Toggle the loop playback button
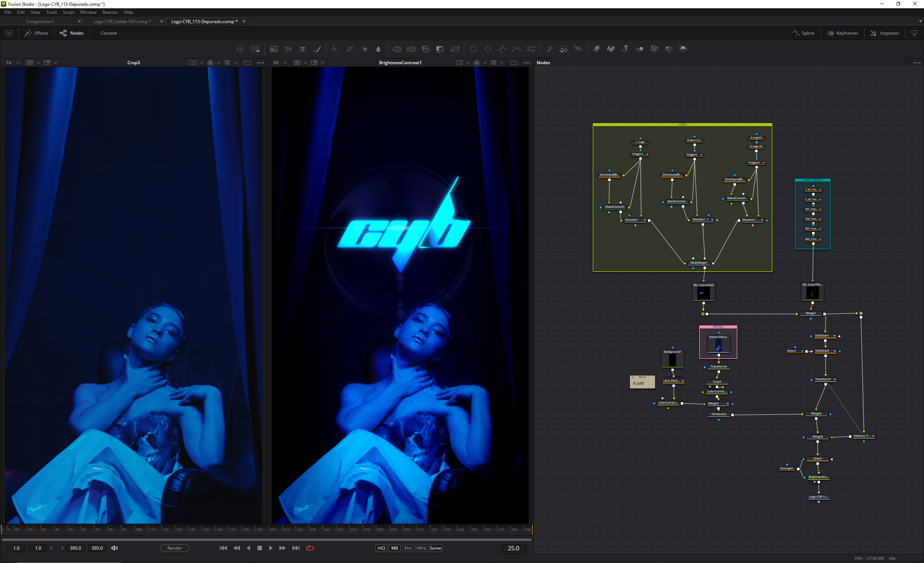Screen dimensions: 924x563 310,548
